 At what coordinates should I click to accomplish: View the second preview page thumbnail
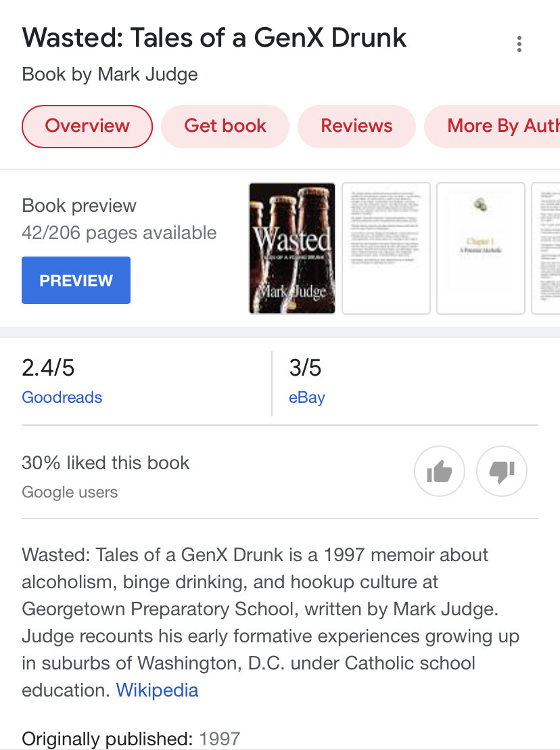point(386,248)
